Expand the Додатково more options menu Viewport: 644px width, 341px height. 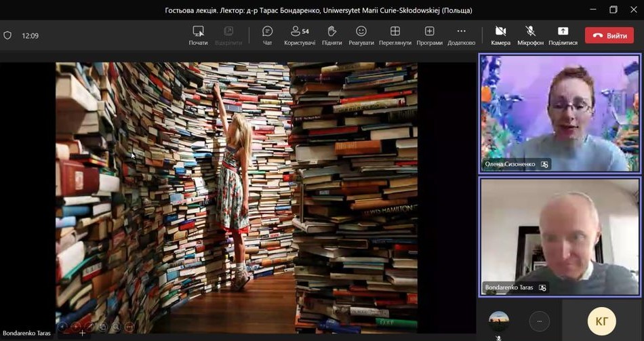point(461,35)
